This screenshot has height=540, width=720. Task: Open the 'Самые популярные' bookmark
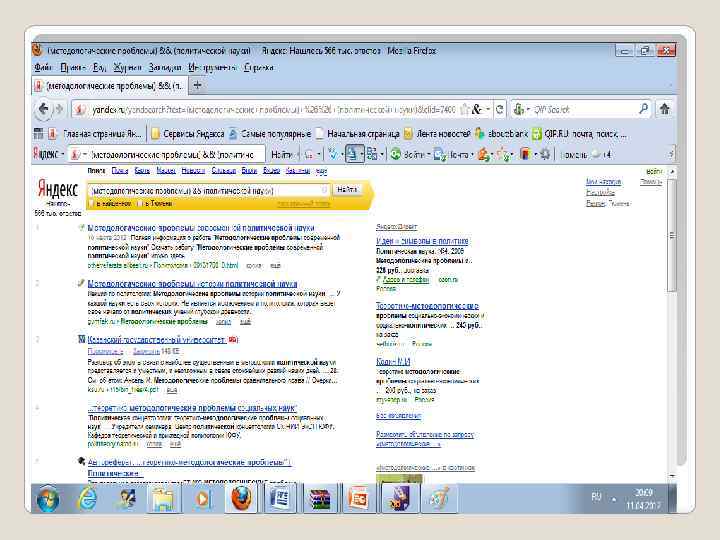[270, 134]
